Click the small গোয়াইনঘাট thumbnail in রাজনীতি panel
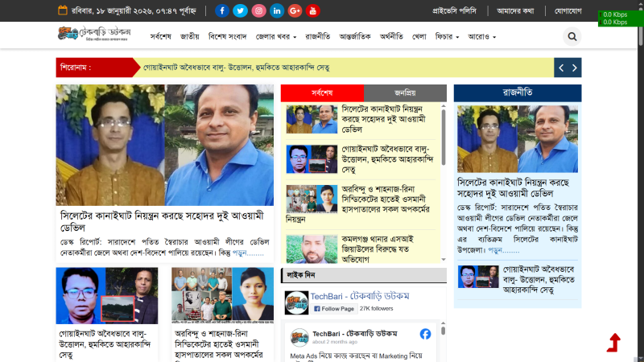Image resolution: width=644 pixels, height=362 pixels. [x=478, y=277]
